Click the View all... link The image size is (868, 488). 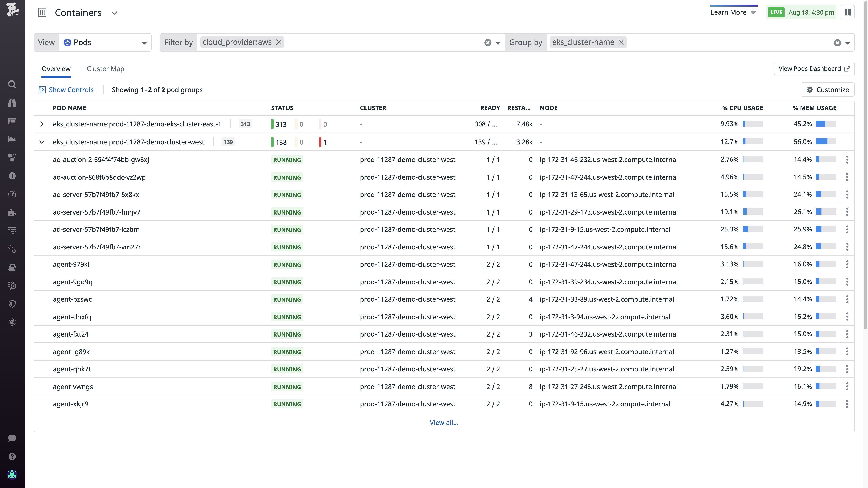pos(444,422)
